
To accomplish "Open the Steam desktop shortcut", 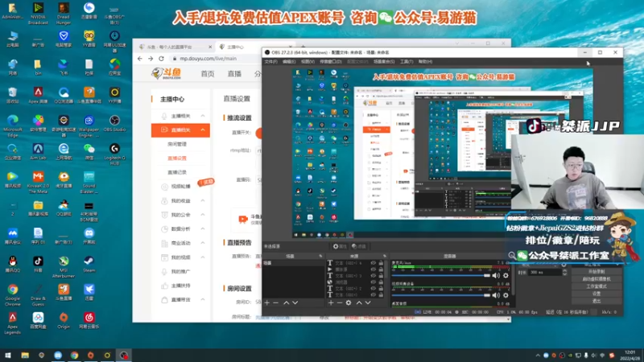I will 89,264.
